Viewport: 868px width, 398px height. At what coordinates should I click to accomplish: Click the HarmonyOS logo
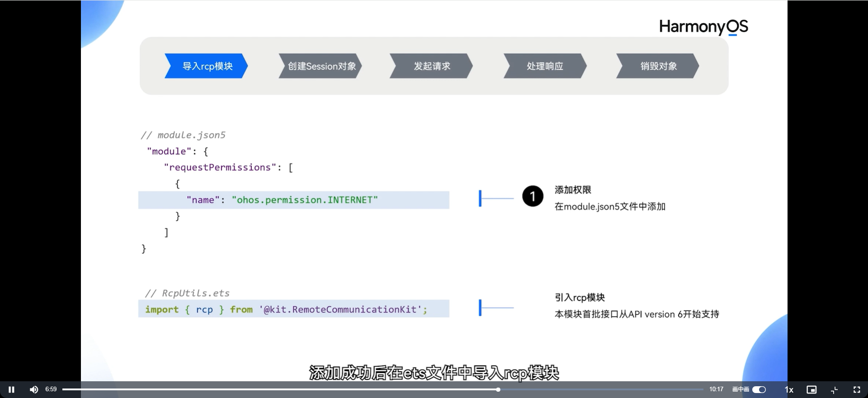tap(703, 27)
